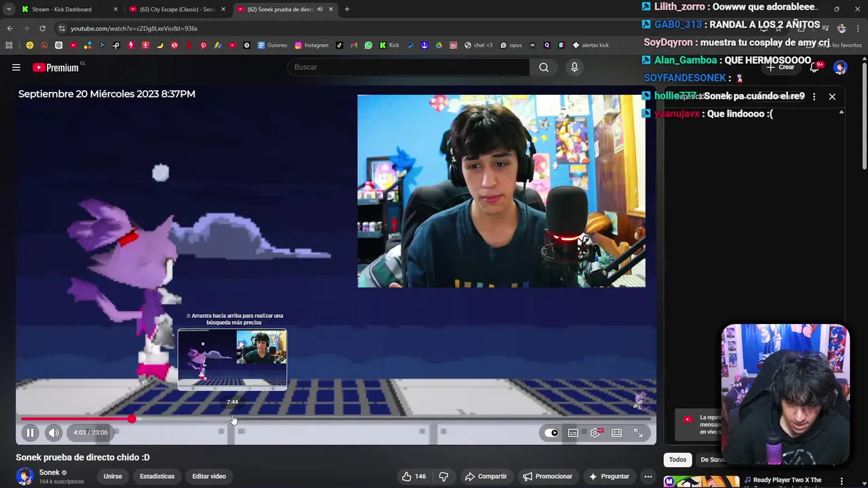Open site information icon in address bar
Viewport: 868px width, 488px height.
(x=62, y=28)
